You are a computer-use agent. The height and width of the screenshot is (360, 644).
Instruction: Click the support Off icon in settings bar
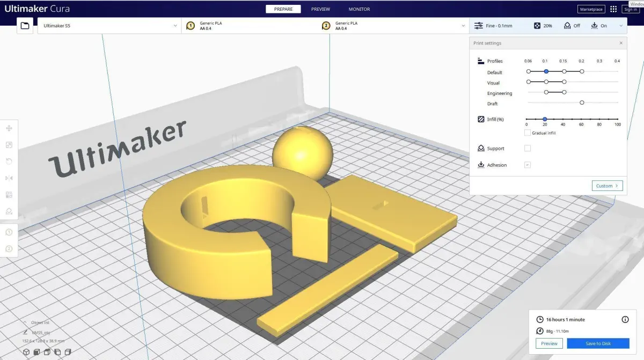point(567,26)
